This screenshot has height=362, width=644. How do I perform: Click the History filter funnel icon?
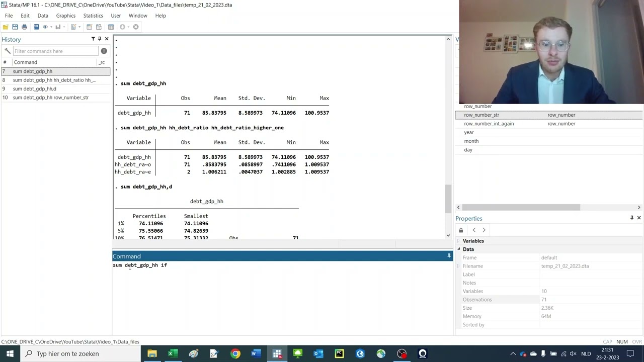pyautogui.click(x=93, y=39)
